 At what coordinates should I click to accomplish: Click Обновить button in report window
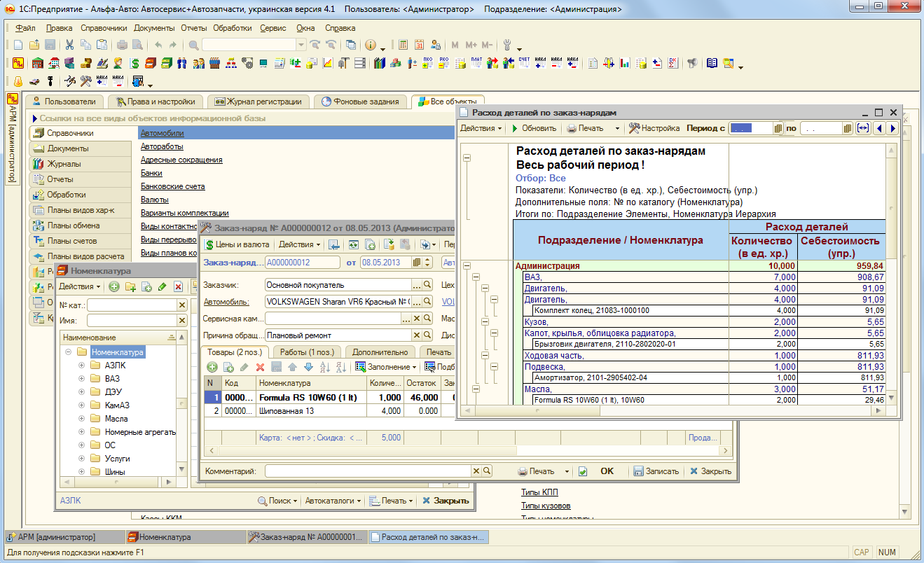coord(534,128)
